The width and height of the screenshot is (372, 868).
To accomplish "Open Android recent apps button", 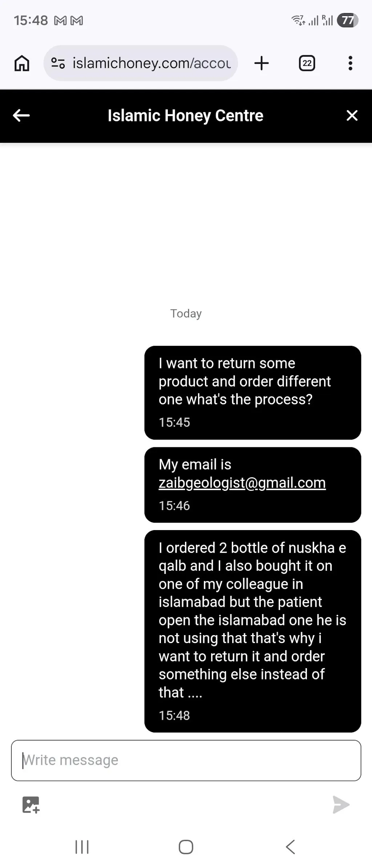I will [82, 847].
